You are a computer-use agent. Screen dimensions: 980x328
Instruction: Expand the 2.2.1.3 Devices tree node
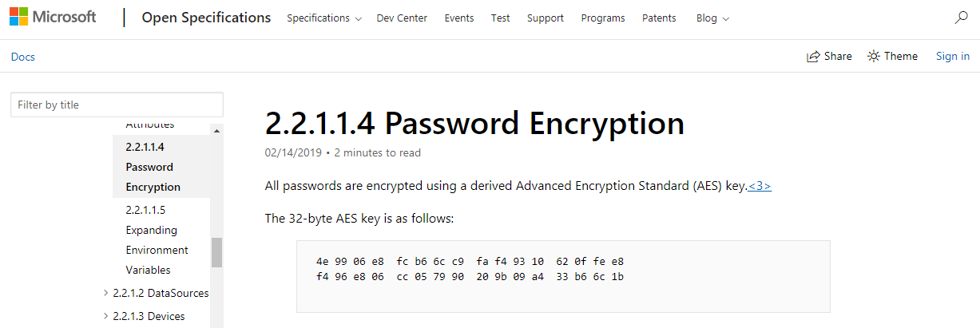(x=106, y=316)
